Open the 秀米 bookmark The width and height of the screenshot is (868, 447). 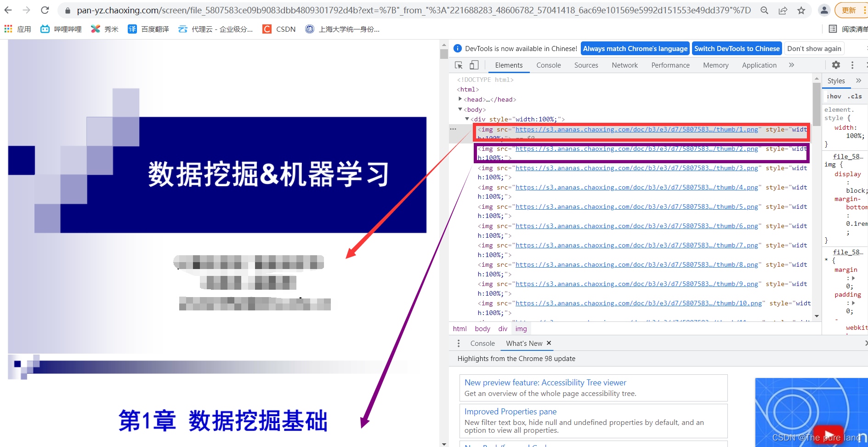[105, 29]
